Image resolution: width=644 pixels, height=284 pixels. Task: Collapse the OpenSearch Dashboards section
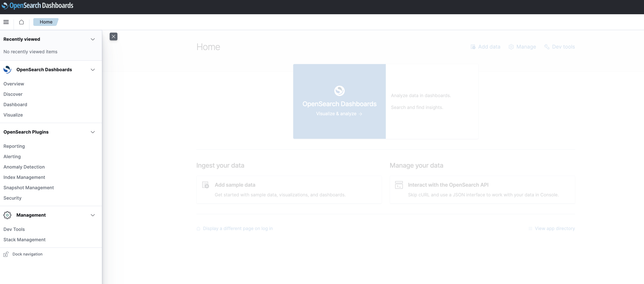pos(93,70)
